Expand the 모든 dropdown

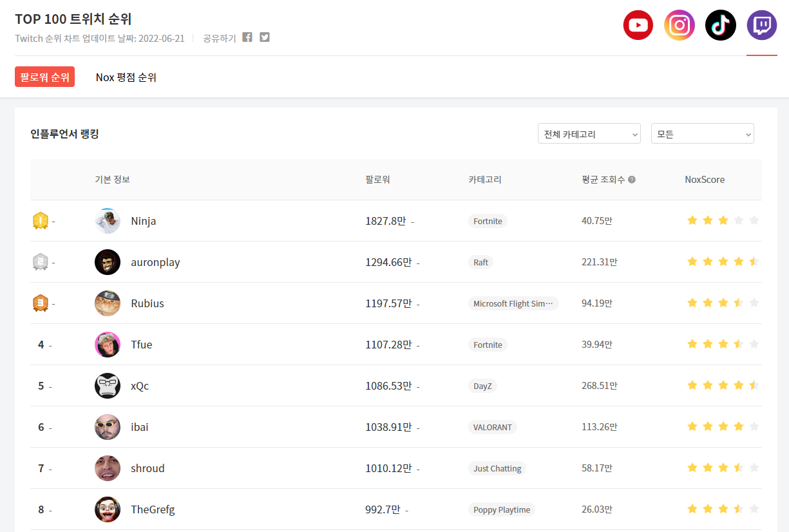click(703, 133)
